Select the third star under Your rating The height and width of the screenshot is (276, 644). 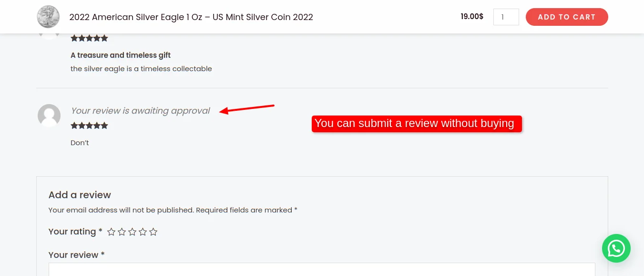(x=132, y=232)
